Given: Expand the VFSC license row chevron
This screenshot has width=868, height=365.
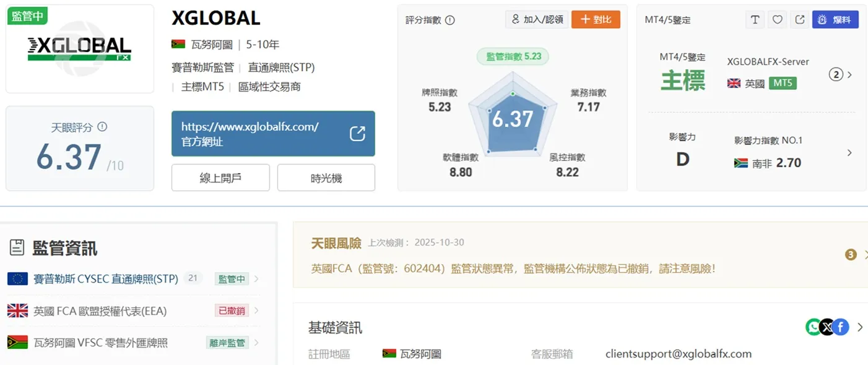Looking at the screenshot, I should [256, 342].
